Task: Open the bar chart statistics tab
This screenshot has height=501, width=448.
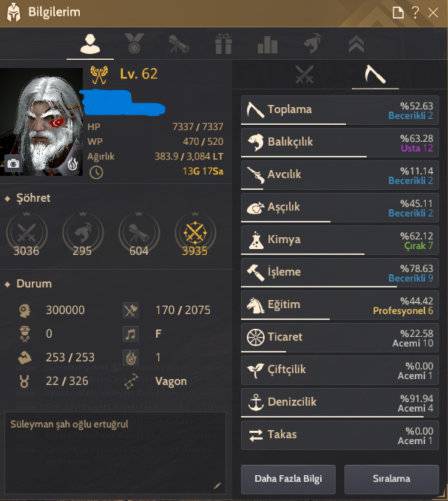Action: click(268, 44)
